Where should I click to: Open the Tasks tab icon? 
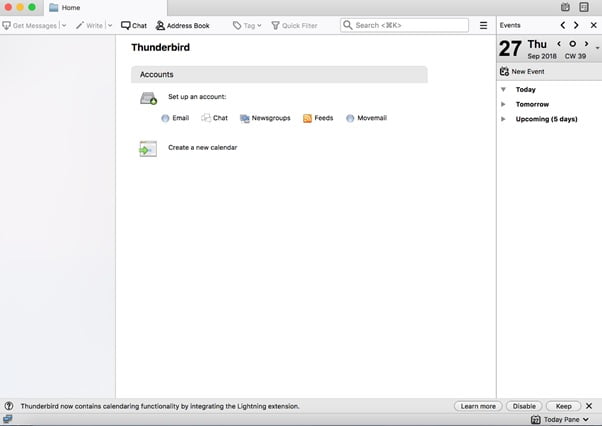tap(584, 7)
